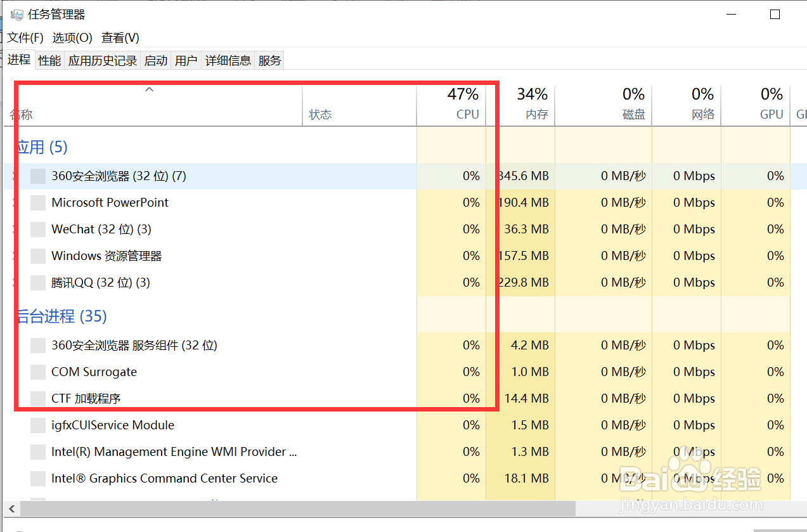Click the sort arrow above the 名称 column
The width and height of the screenshot is (807, 532).
pos(150,90)
